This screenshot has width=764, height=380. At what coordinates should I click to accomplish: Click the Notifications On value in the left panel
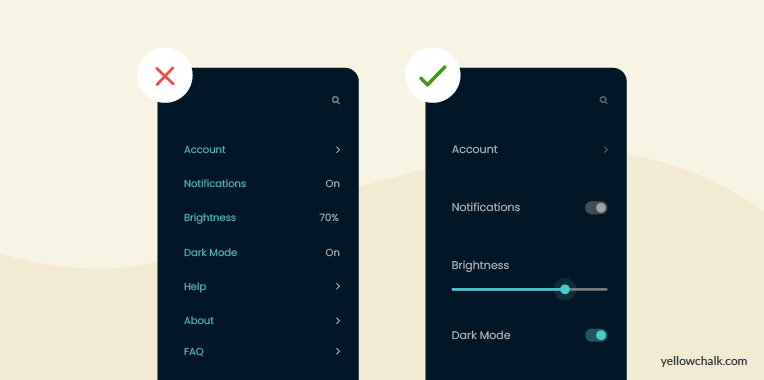click(332, 184)
